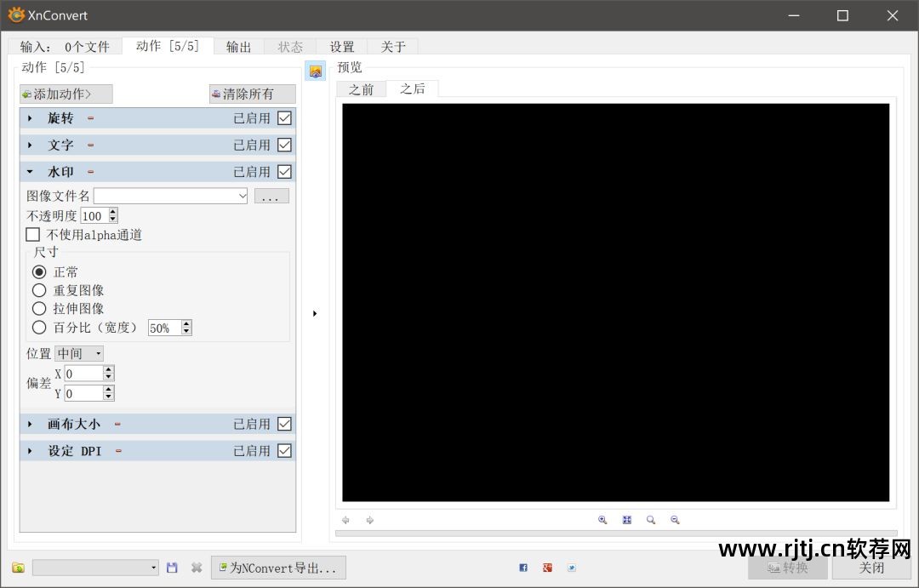Click the preview image icon above the preview panel
Image resolution: width=919 pixels, height=588 pixels.
coord(316,71)
